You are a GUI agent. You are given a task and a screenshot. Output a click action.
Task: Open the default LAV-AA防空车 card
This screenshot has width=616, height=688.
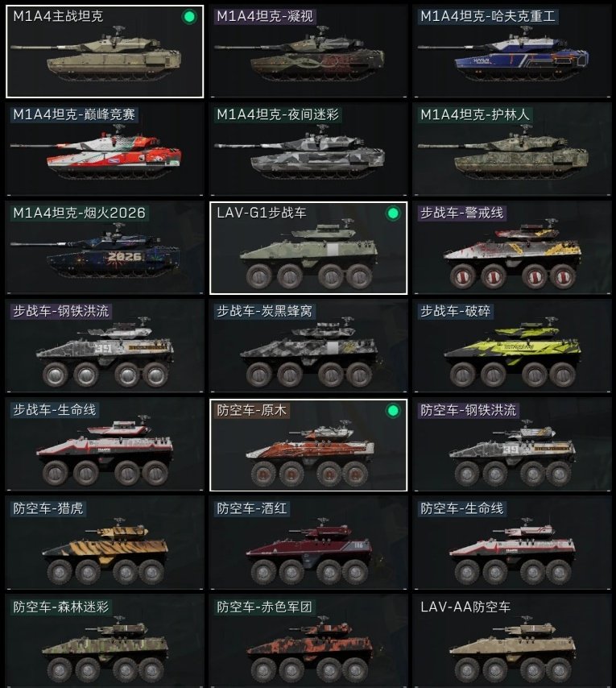[511, 641]
